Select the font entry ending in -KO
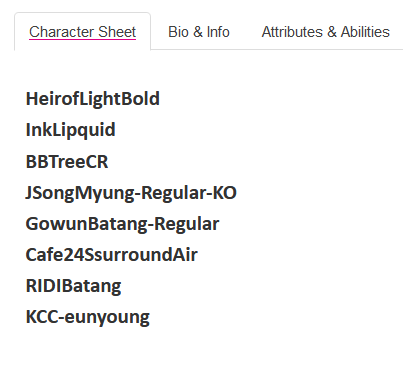This screenshot has height=390, width=403. pos(131,193)
